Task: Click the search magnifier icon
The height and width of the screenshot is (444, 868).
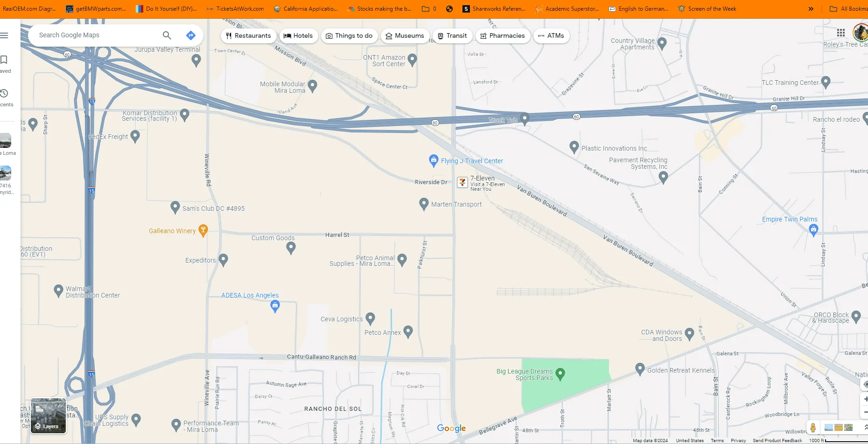Action: coord(167,35)
